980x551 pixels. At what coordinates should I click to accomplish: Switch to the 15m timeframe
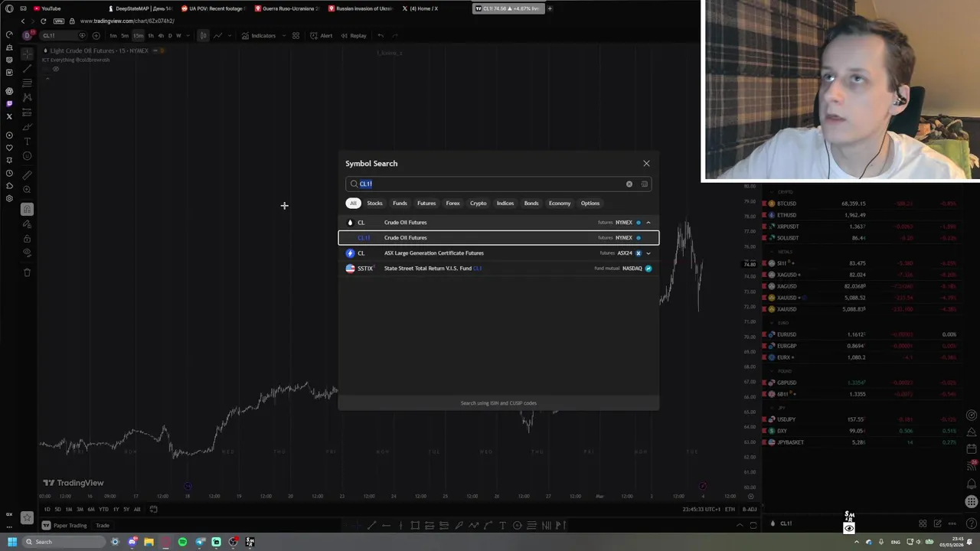[x=138, y=35]
